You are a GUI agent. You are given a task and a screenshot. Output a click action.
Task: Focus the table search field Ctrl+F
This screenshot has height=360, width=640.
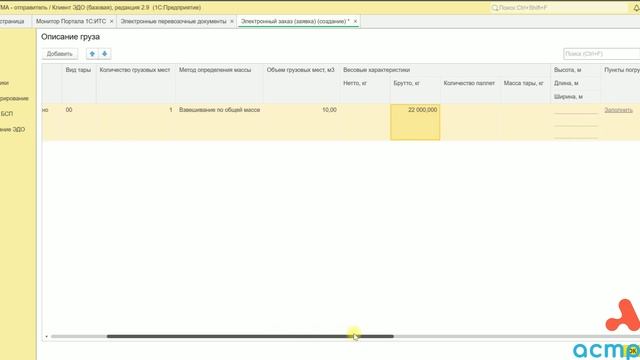click(602, 54)
